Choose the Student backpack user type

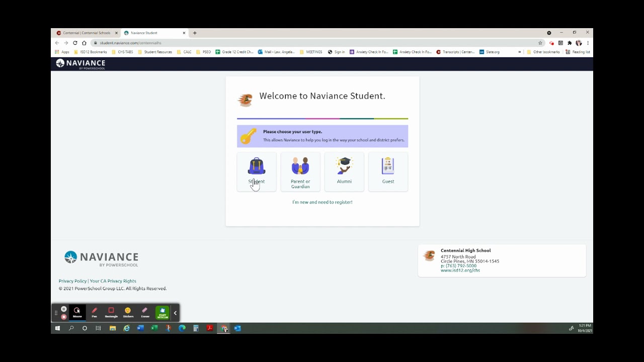pos(257,171)
